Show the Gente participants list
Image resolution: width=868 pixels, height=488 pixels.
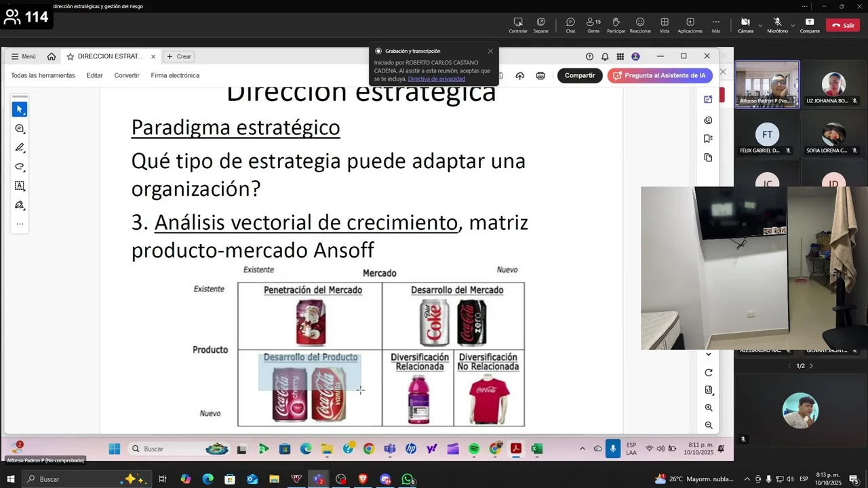tap(593, 25)
